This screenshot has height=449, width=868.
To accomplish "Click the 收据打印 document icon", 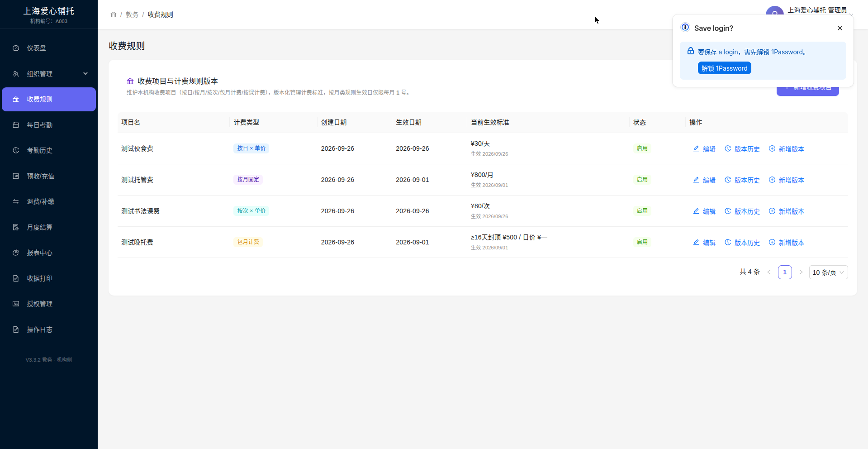I will coord(16,278).
